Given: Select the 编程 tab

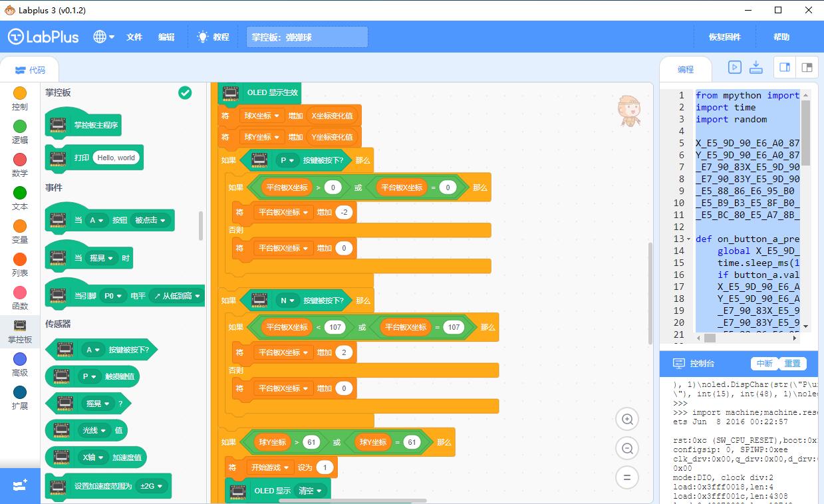Looking at the screenshot, I should 686,69.
